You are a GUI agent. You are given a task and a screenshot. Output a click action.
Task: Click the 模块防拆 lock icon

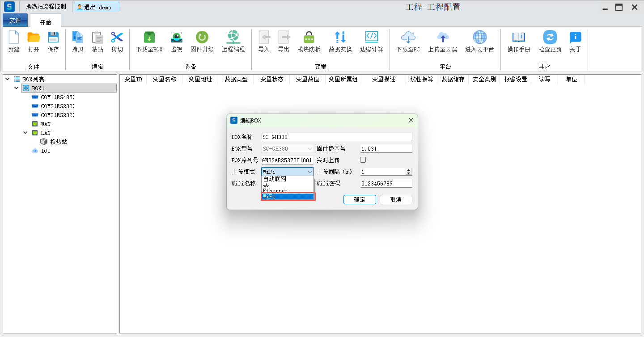click(309, 38)
